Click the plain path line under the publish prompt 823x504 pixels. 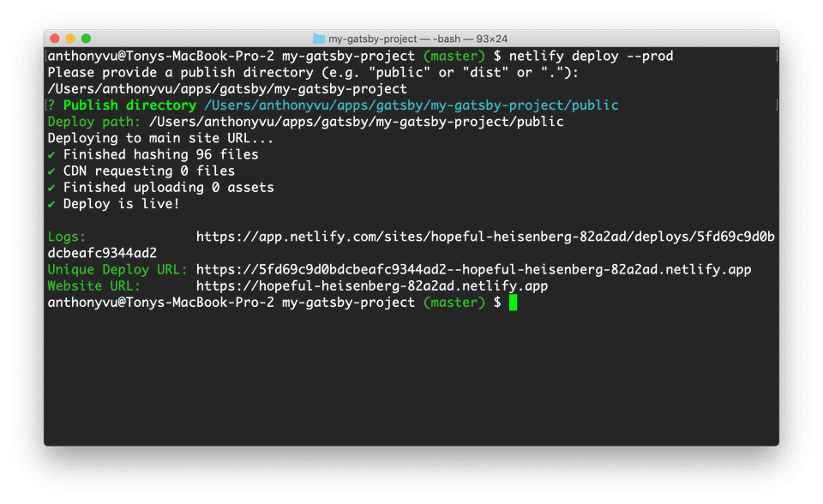point(227,89)
